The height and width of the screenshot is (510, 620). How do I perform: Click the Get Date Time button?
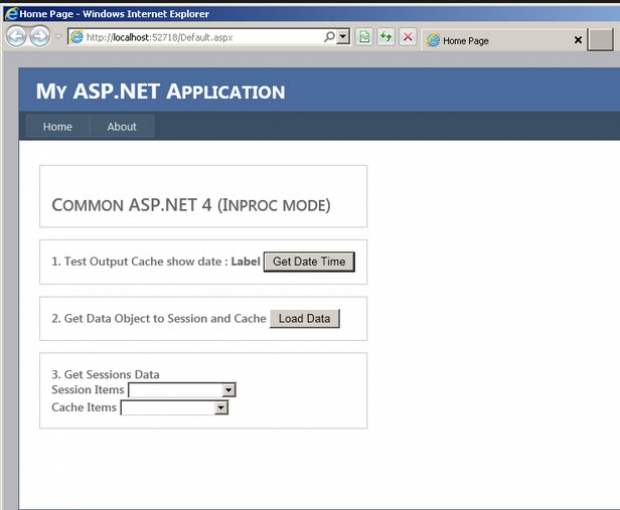pyautogui.click(x=309, y=262)
